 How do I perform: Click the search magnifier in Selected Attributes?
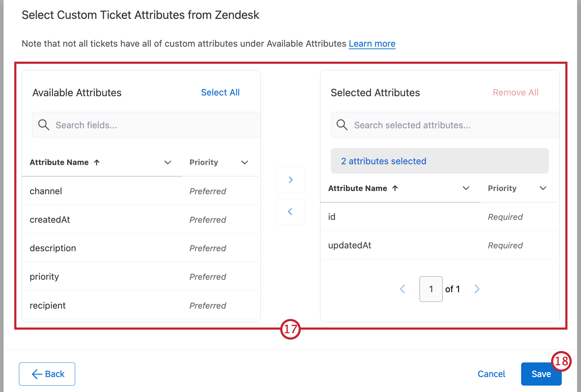[342, 125]
